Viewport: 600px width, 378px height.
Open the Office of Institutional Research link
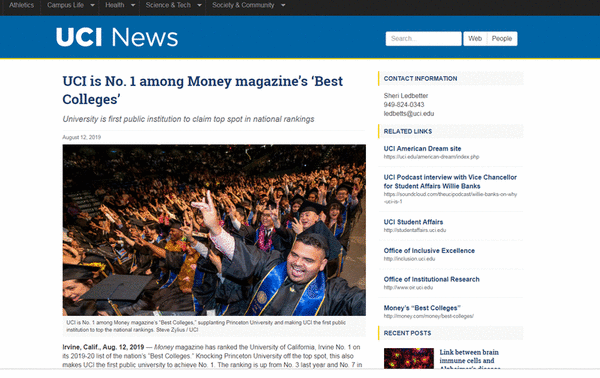pos(431,279)
